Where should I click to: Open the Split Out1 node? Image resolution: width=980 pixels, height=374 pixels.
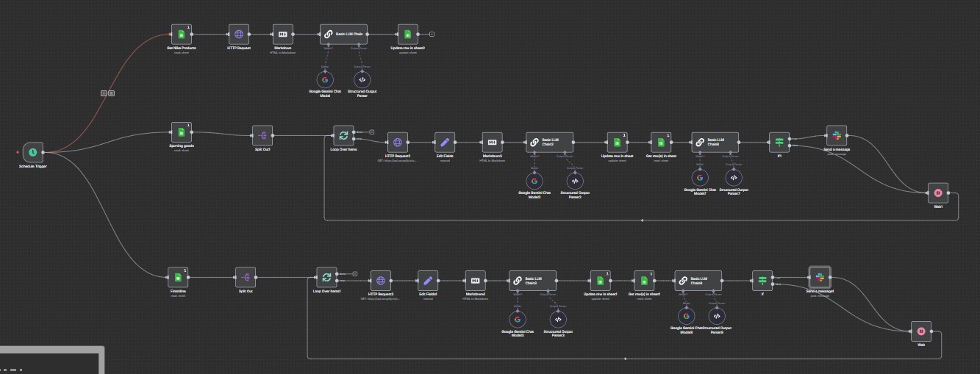(262, 134)
